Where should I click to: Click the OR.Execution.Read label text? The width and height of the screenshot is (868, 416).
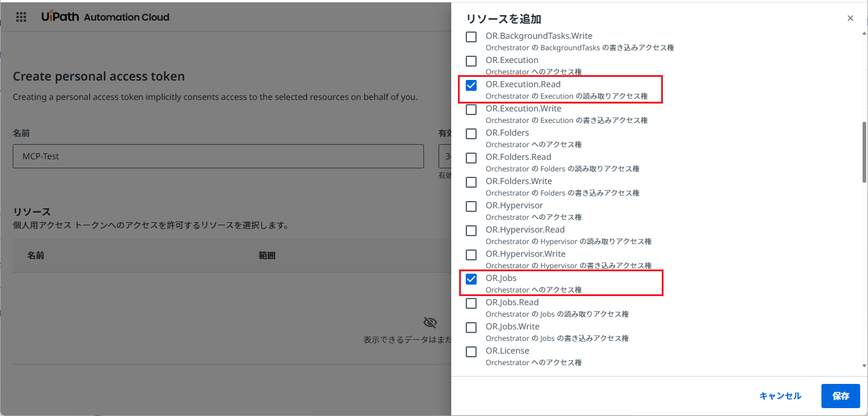pyautogui.click(x=523, y=84)
